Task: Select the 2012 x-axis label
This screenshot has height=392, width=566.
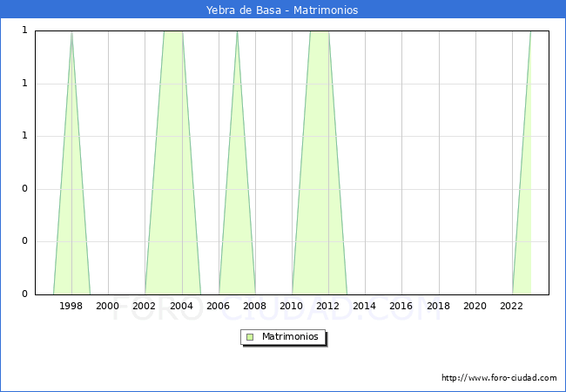Action: (x=328, y=306)
